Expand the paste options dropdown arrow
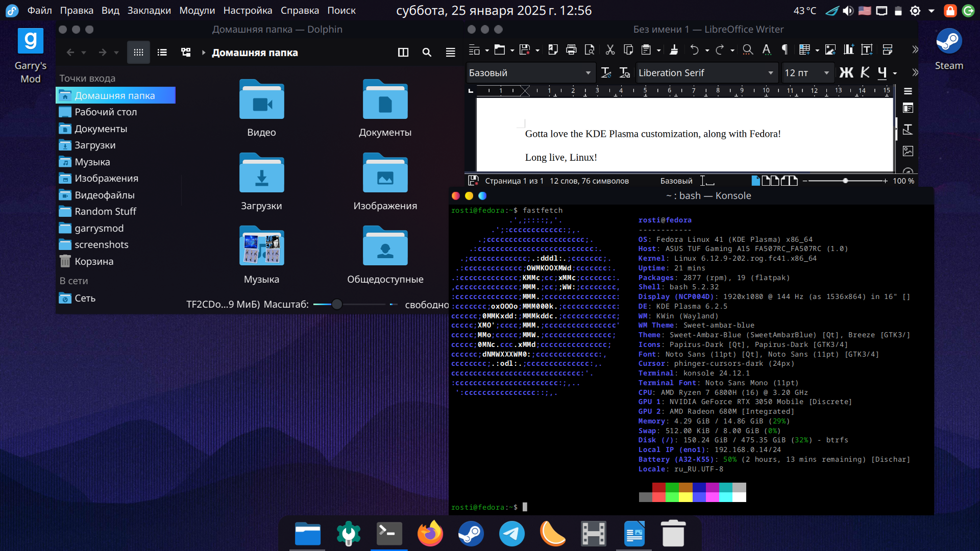Viewport: 980px width, 551px height. [658, 50]
